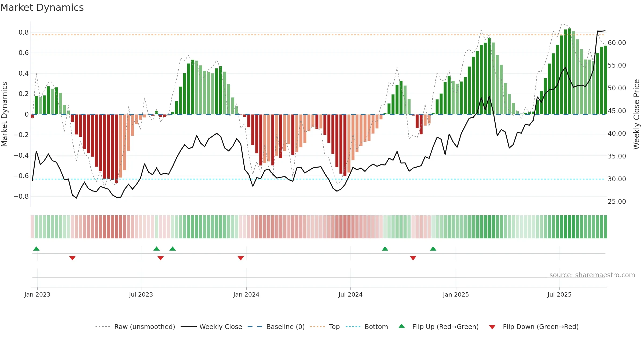Click the Jul 2023 axis label
Image resolution: width=644 pixels, height=362 pixels.
pos(141,294)
